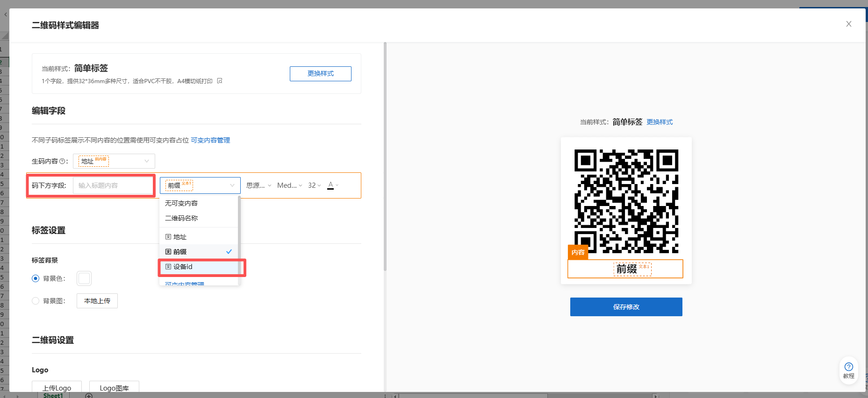Screen dimensions: 868x398
Task: Open the Med... font weight dropdown
Action: (289, 185)
